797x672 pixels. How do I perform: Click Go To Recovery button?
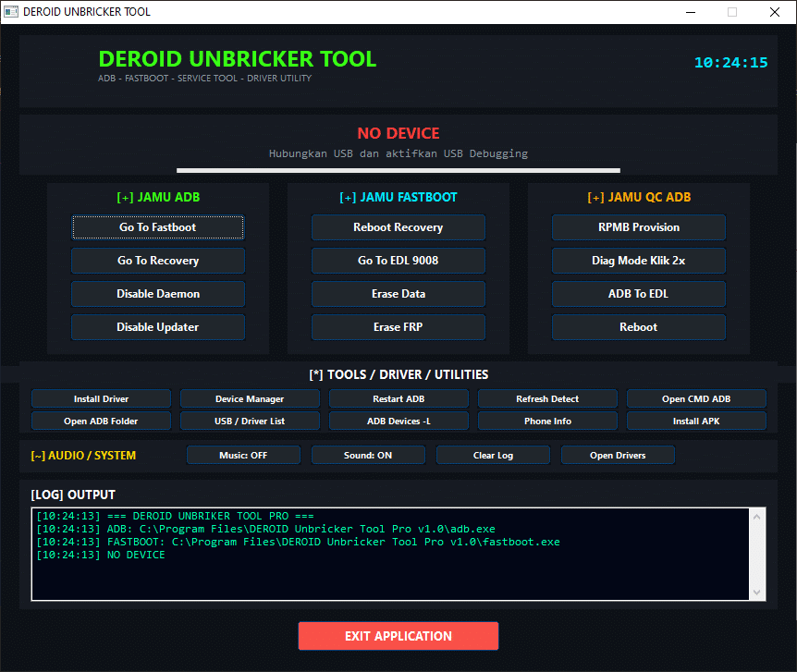[x=157, y=261]
